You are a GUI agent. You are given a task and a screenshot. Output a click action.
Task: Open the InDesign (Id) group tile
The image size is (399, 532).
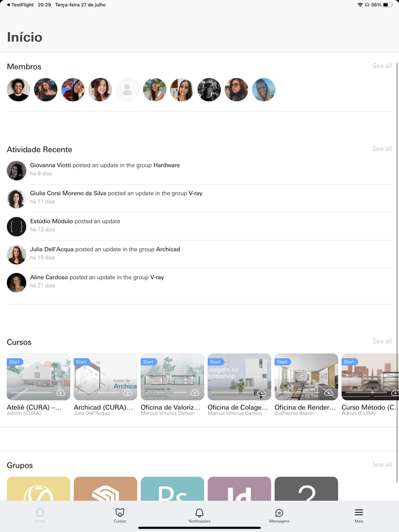(239, 489)
